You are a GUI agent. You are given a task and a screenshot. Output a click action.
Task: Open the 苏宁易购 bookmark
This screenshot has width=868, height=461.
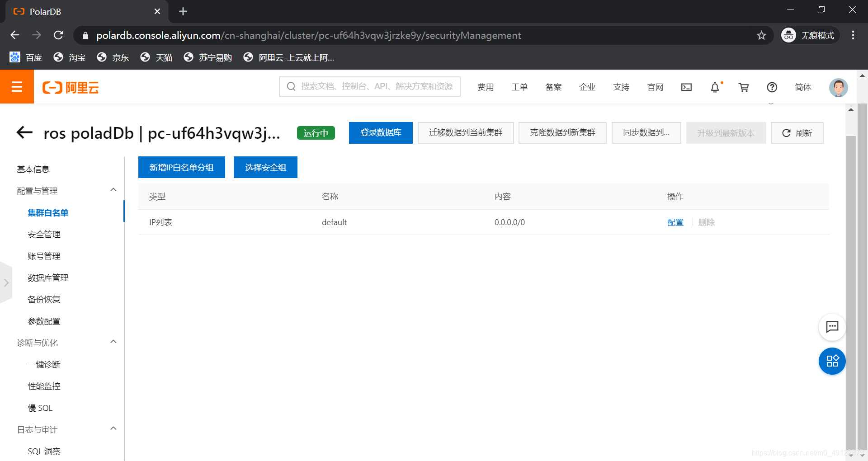coord(208,57)
